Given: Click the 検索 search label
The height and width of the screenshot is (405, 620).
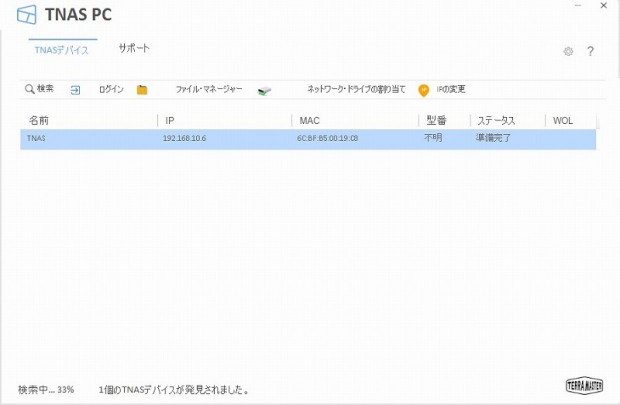Looking at the screenshot, I should coord(45,89).
